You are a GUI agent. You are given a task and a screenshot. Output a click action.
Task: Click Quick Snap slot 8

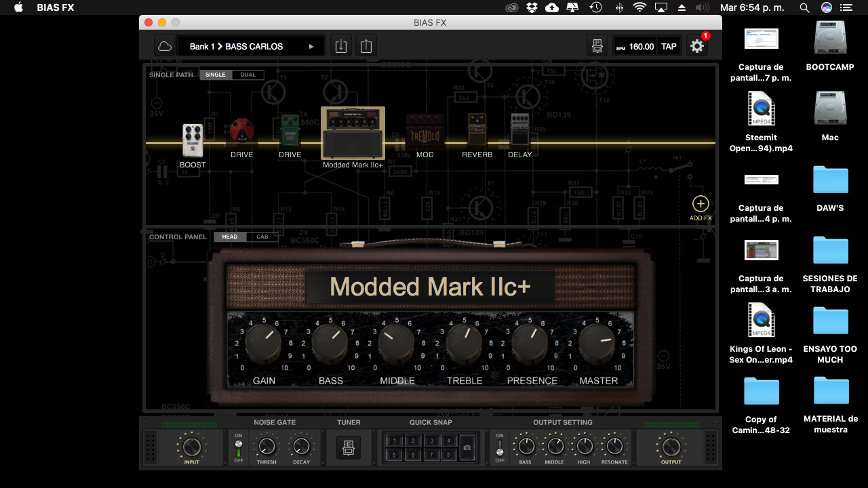tap(448, 455)
